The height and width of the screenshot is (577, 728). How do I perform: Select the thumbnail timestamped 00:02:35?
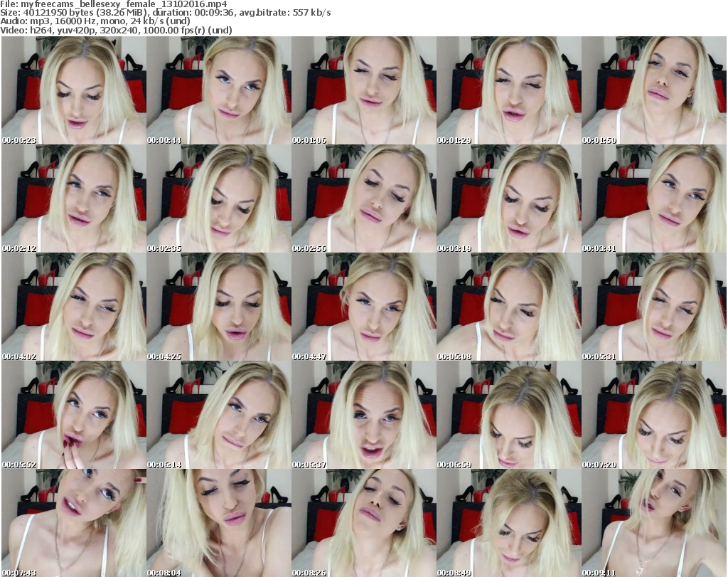(x=219, y=198)
